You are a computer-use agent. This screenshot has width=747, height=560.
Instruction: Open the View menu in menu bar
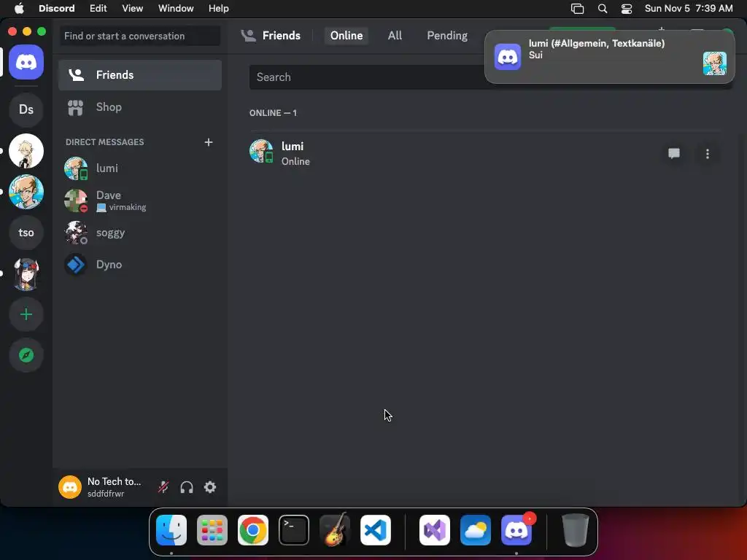click(x=133, y=9)
